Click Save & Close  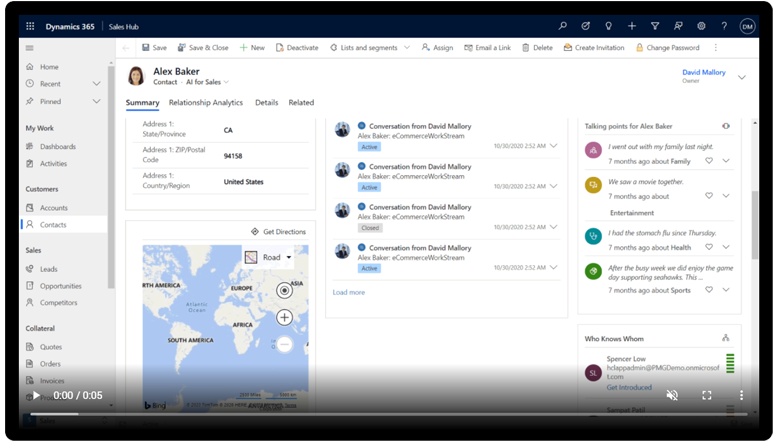203,48
